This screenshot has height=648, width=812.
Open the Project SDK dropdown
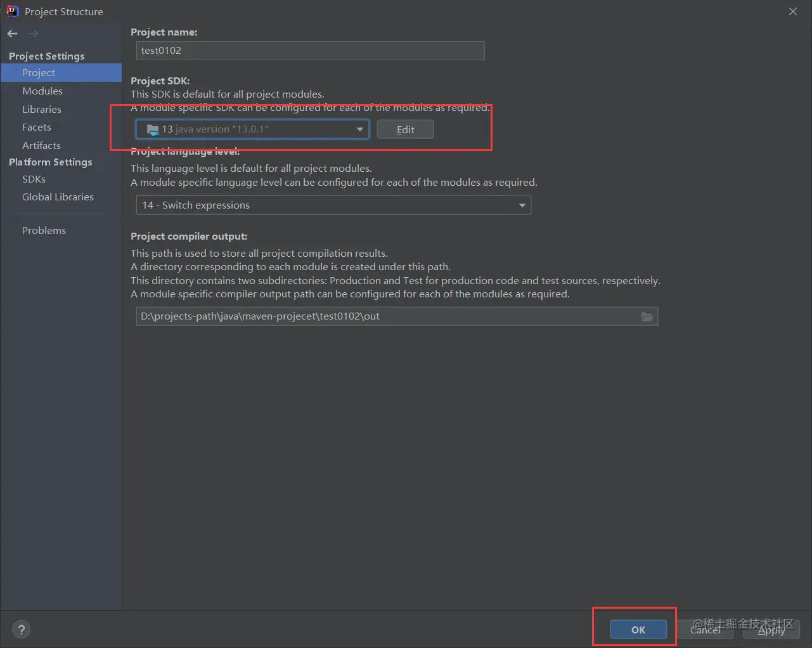[252, 129]
